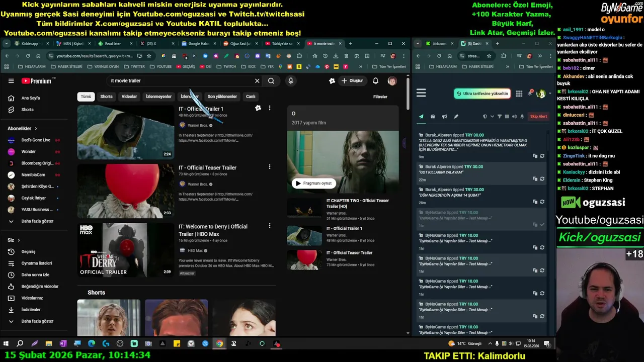The width and height of the screenshot is (644, 362).
Task: Open the alert filter funnel icon
Action: [x=499, y=117]
